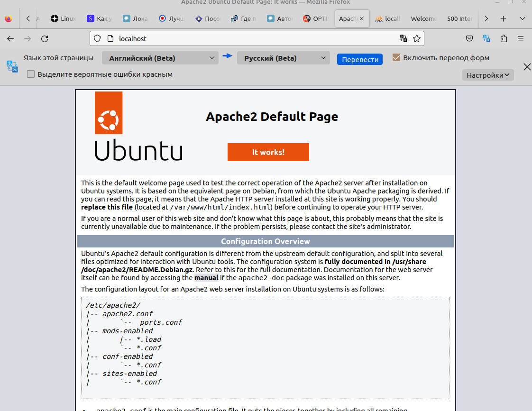Click the 'Apache2 Default Page' heading
The image size is (532, 411).
(272, 117)
